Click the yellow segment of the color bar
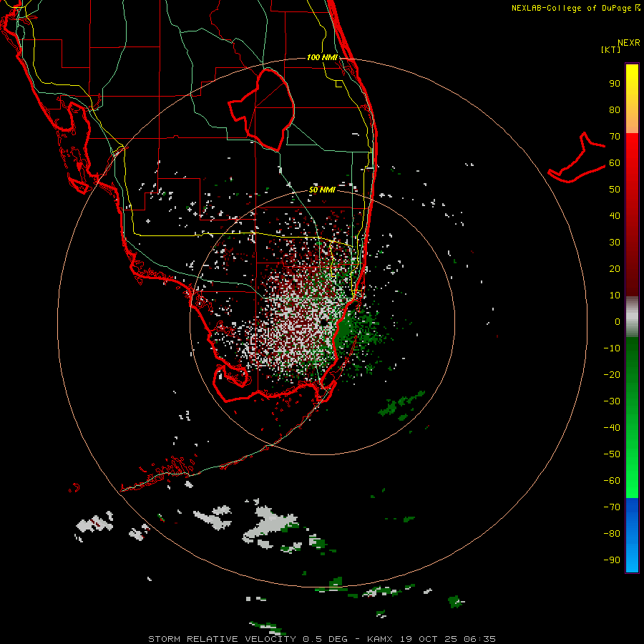 coord(632,99)
